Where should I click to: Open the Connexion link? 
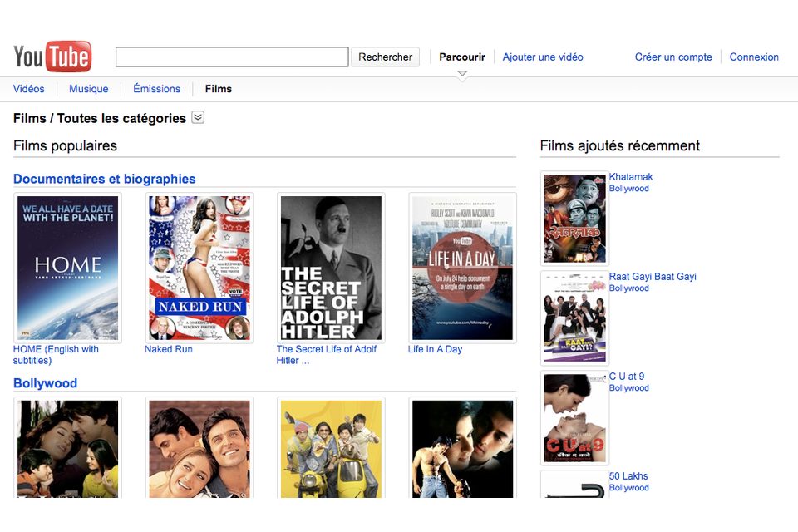pyautogui.click(x=754, y=57)
